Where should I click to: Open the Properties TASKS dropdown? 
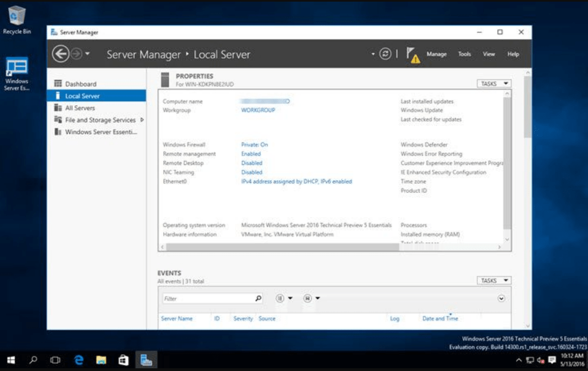pos(494,84)
